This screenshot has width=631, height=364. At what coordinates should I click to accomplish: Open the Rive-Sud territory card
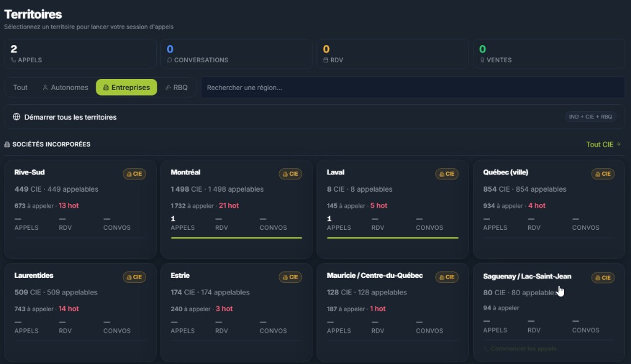point(80,209)
